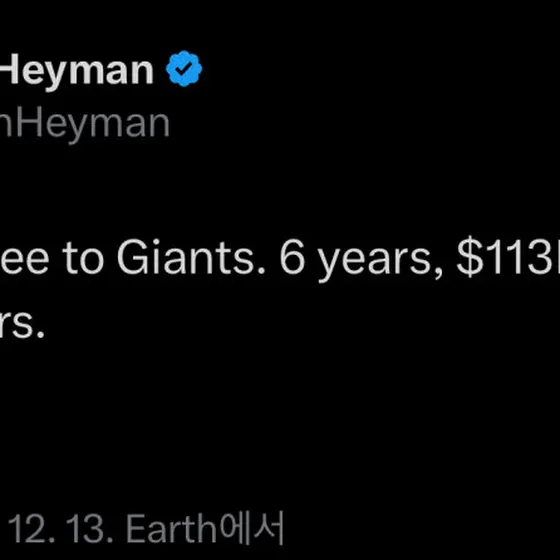Open the 13. day in timestamp
The width and height of the screenshot is (560, 560).
(89, 529)
